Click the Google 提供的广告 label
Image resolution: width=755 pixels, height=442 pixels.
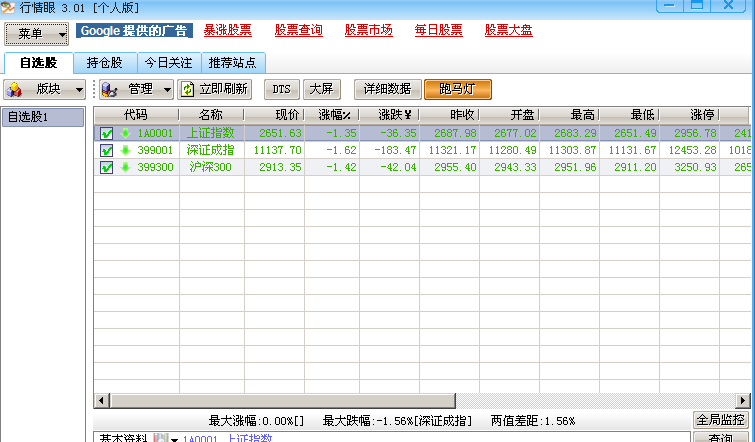(x=134, y=31)
